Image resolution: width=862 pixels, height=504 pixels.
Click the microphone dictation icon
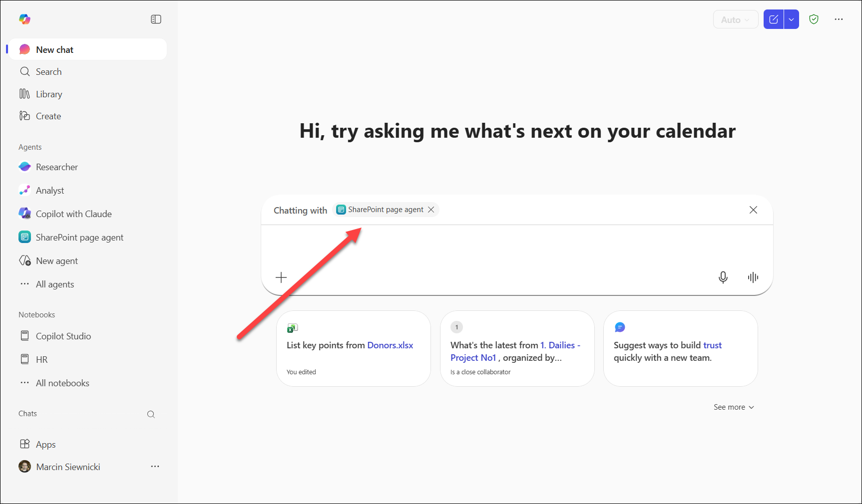pyautogui.click(x=723, y=277)
